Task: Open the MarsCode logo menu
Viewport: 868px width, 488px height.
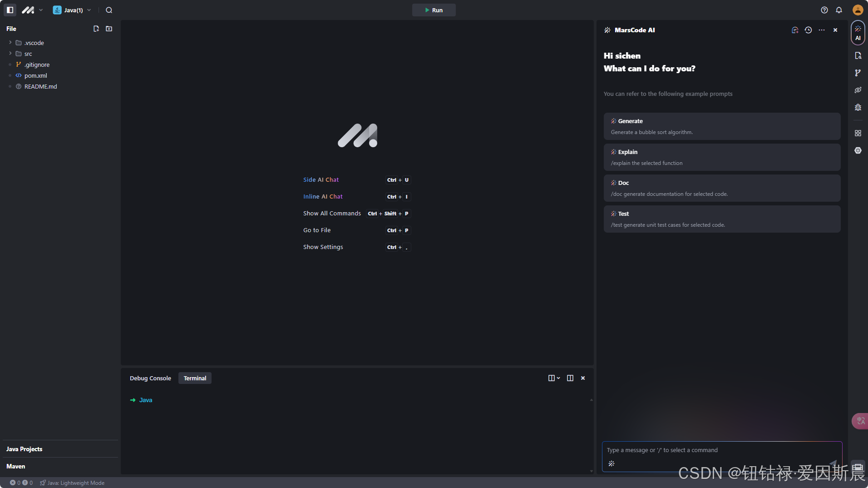Action: (32, 10)
